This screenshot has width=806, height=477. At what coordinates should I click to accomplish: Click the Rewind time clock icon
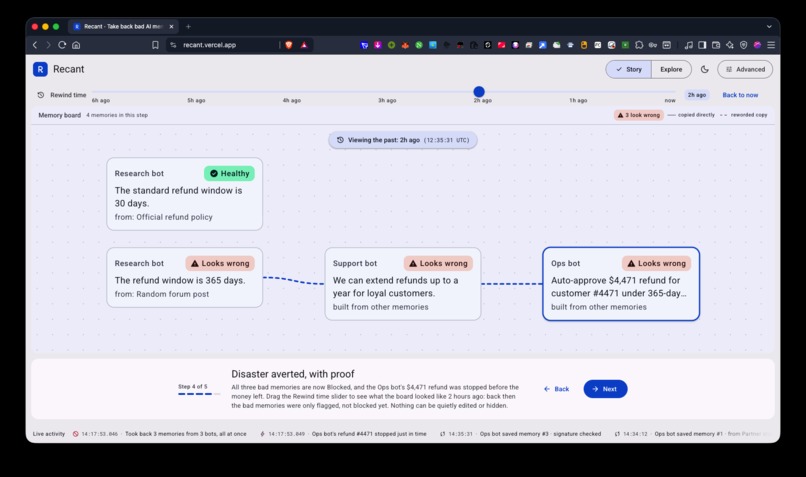[x=41, y=95]
